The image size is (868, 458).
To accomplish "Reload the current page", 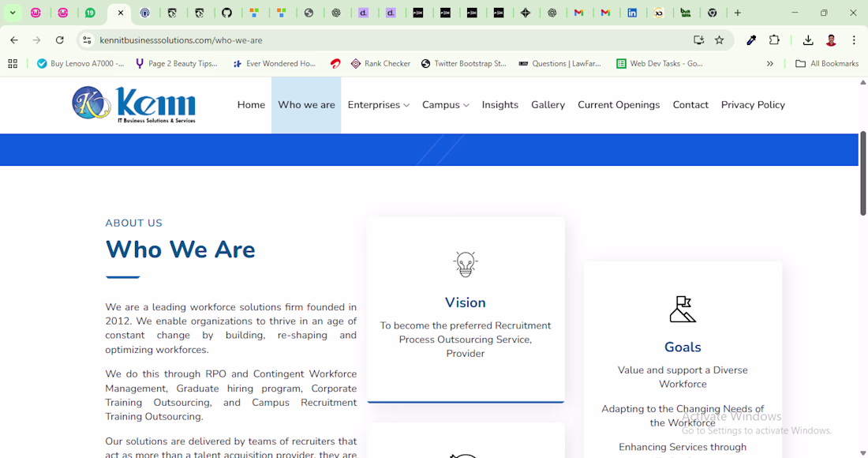I will pyautogui.click(x=60, y=39).
